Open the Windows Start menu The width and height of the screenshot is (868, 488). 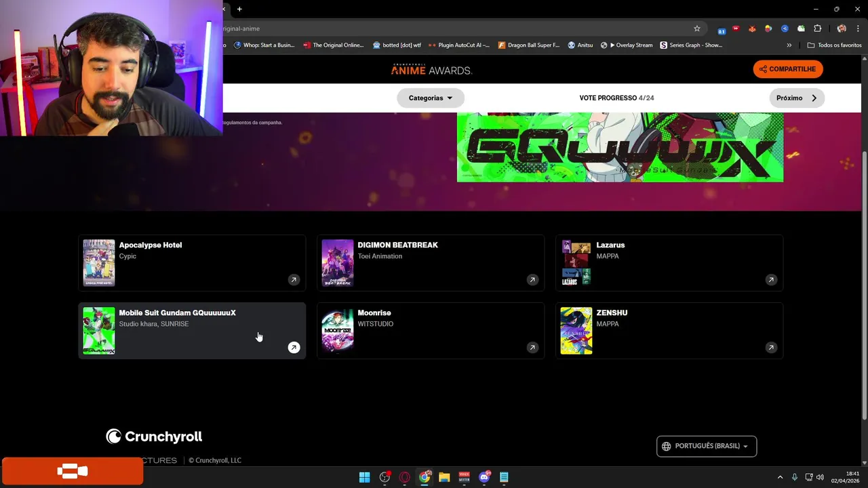(364, 477)
